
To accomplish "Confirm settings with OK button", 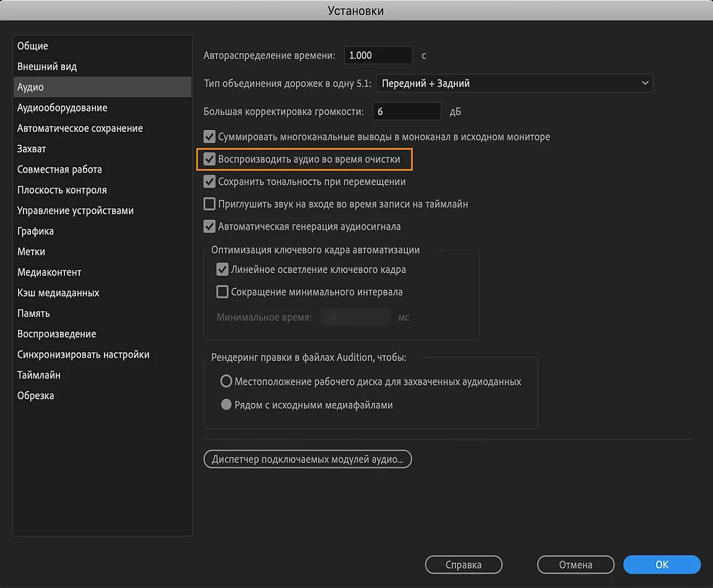I will 662,565.
